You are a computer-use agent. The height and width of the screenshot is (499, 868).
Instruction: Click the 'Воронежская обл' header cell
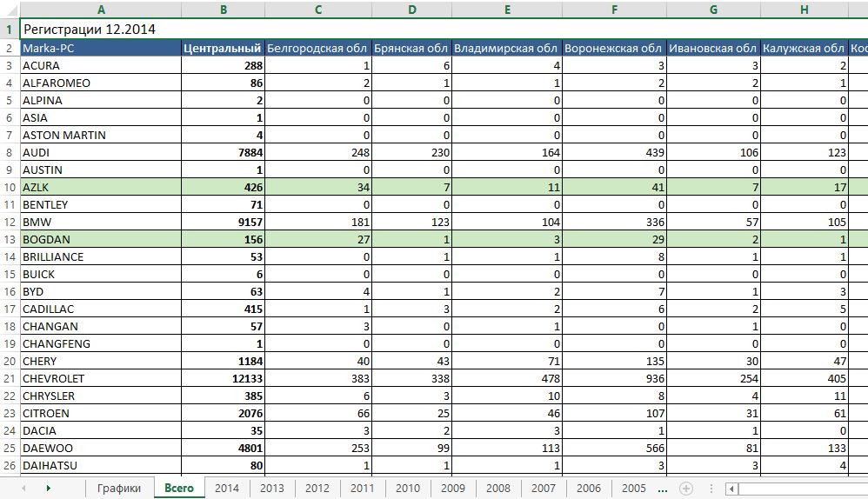click(x=614, y=48)
